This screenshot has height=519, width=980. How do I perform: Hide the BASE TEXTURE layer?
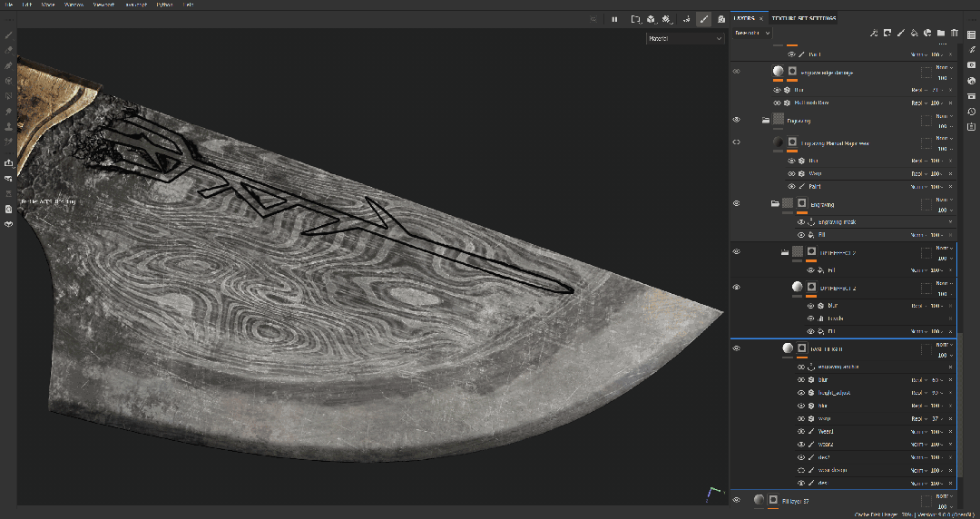pos(736,348)
